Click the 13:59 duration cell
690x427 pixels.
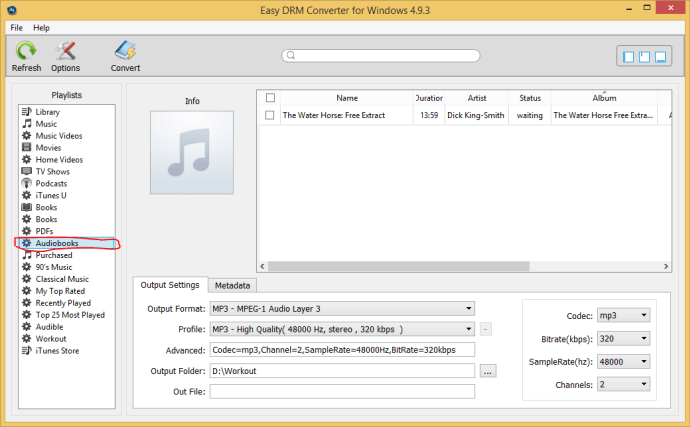click(x=429, y=115)
